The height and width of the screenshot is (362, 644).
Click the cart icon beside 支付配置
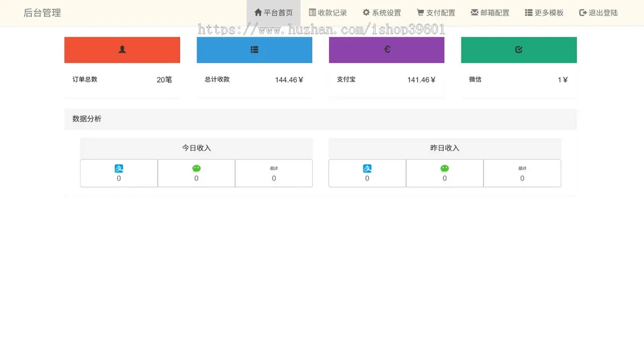420,12
